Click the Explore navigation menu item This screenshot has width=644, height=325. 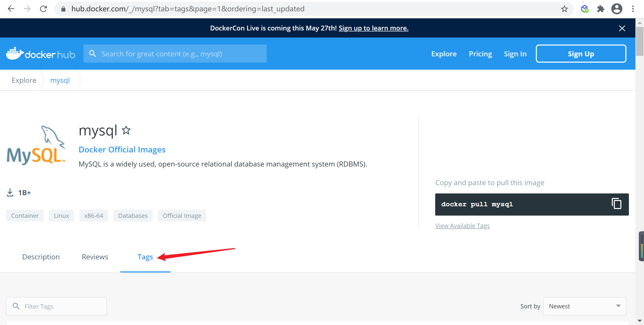coord(444,54)
